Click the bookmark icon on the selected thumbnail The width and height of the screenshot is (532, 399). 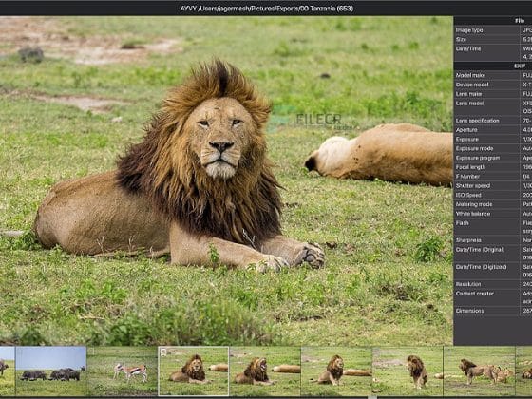point(163,352)
